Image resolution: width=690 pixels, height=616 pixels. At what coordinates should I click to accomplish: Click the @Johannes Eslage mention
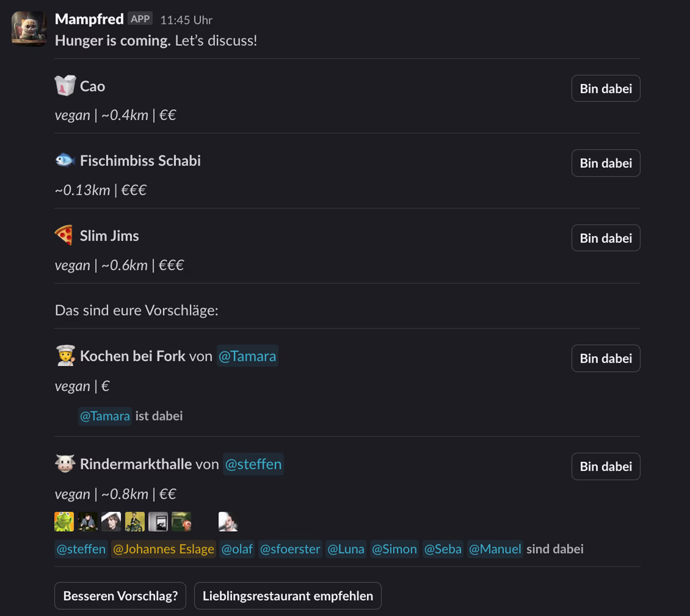pyautogui.click(x=163, y=549)
